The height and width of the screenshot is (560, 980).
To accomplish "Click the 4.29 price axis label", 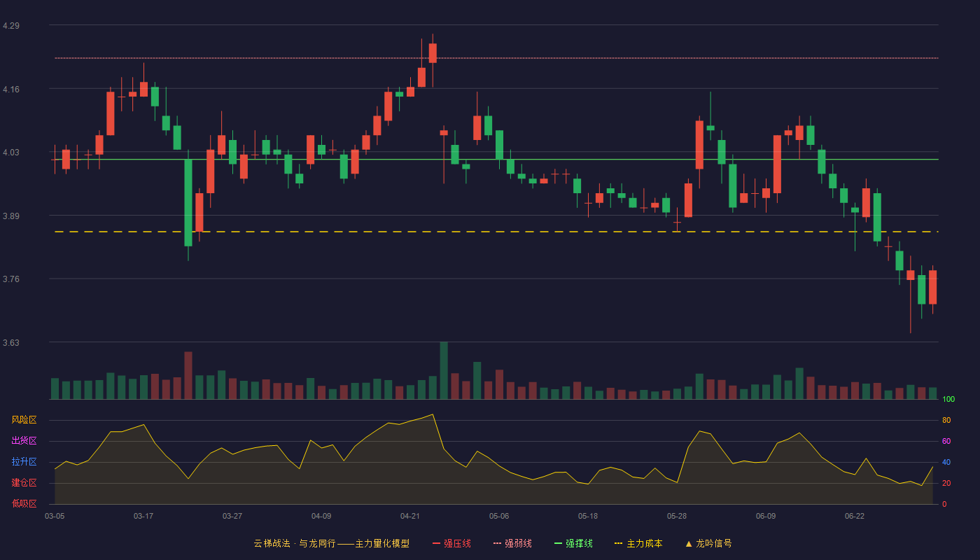I will click(11, 26).
